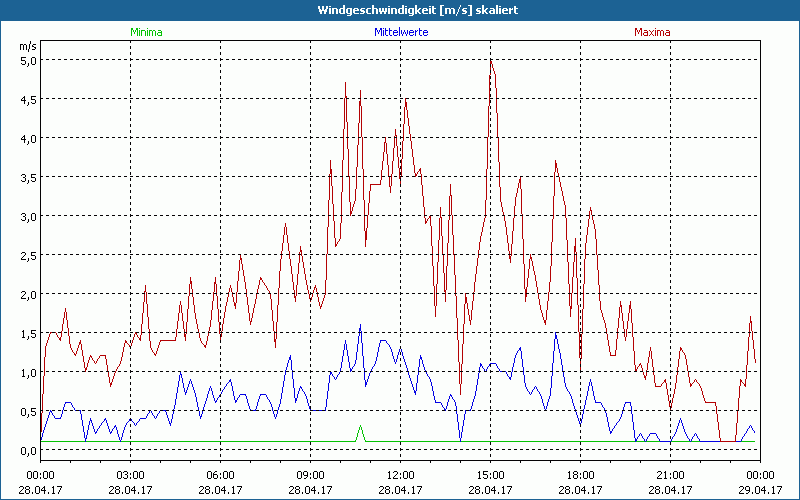Click the Windgeschwindigkeit chart title

pos(400,10)
